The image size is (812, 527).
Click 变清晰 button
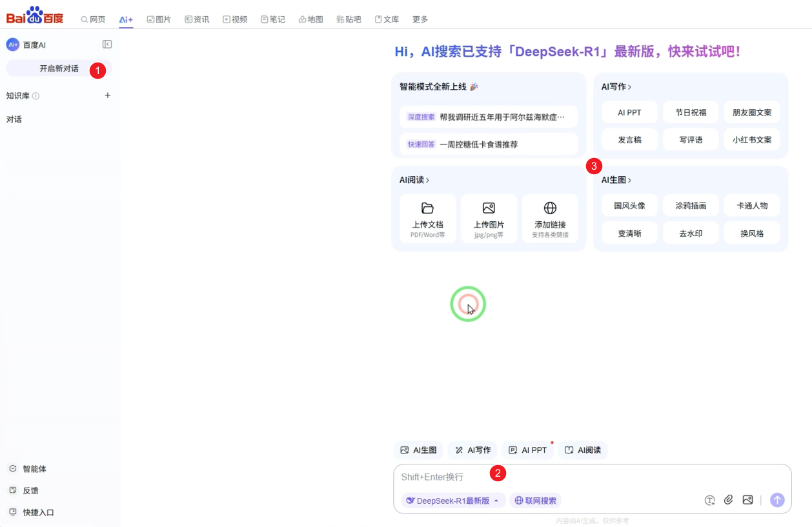tap(629, 233)
